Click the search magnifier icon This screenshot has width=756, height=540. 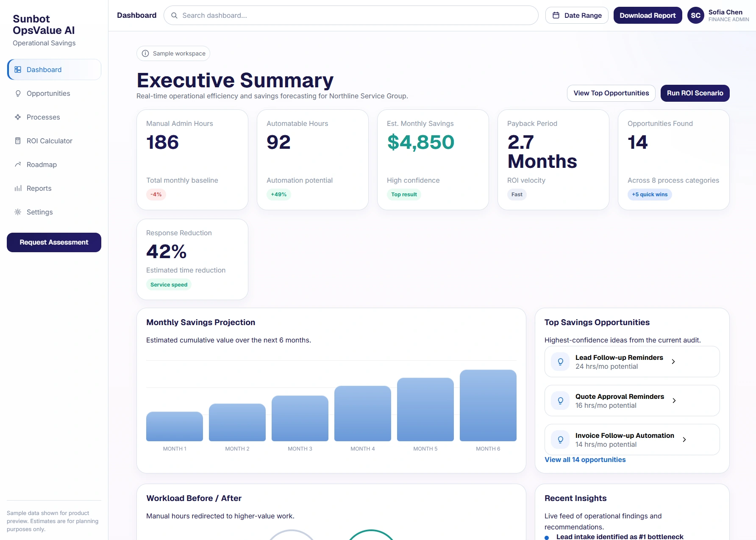pyautogui.click(x=174, y=15)
